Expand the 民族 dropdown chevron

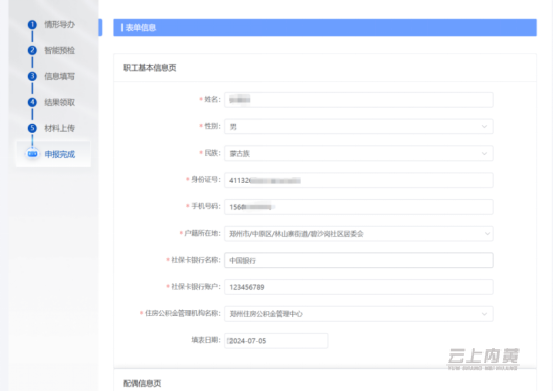tap(484, 153)
